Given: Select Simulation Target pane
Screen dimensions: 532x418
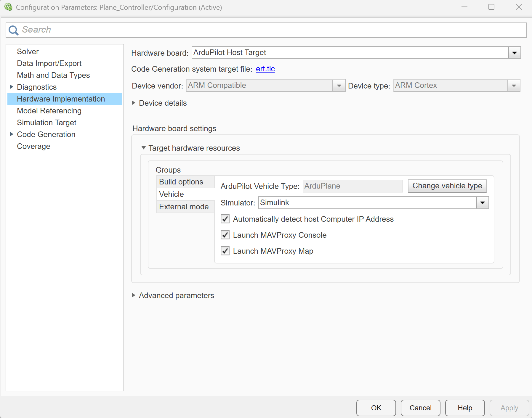Looking at the screenshot, I should click(47, 123).
